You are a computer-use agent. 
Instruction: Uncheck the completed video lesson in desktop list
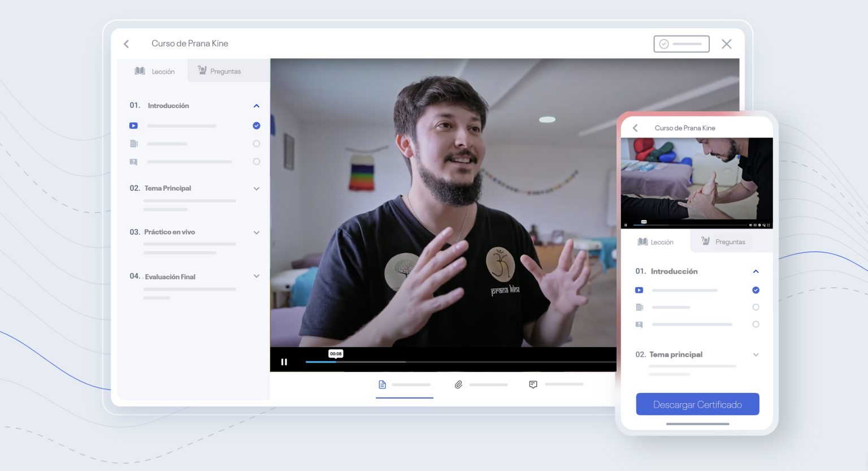257,126
